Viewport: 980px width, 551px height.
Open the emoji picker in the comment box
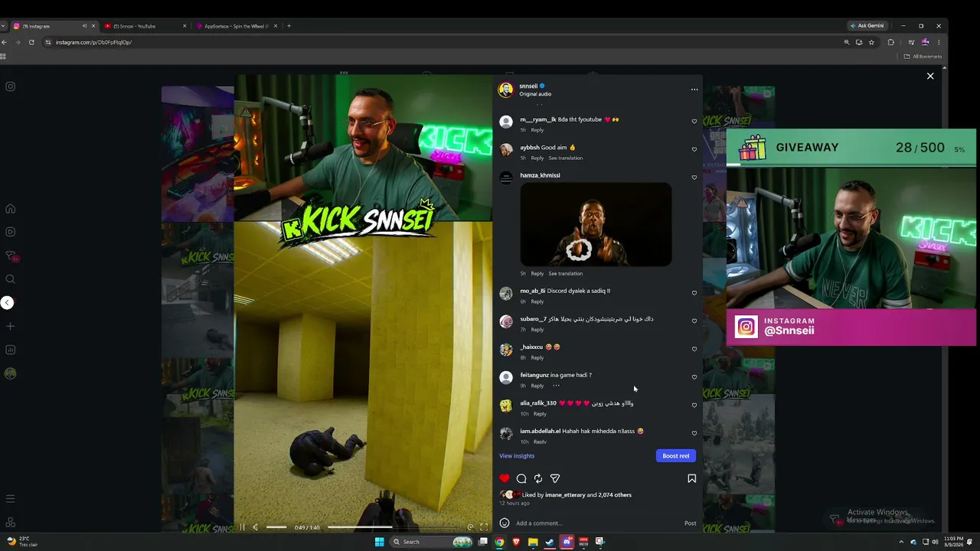(x=505, y=523)
